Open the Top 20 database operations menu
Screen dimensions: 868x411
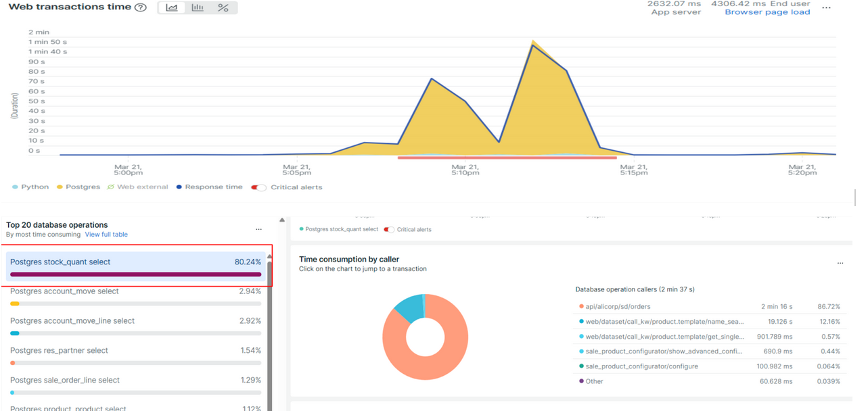point(258,229)
